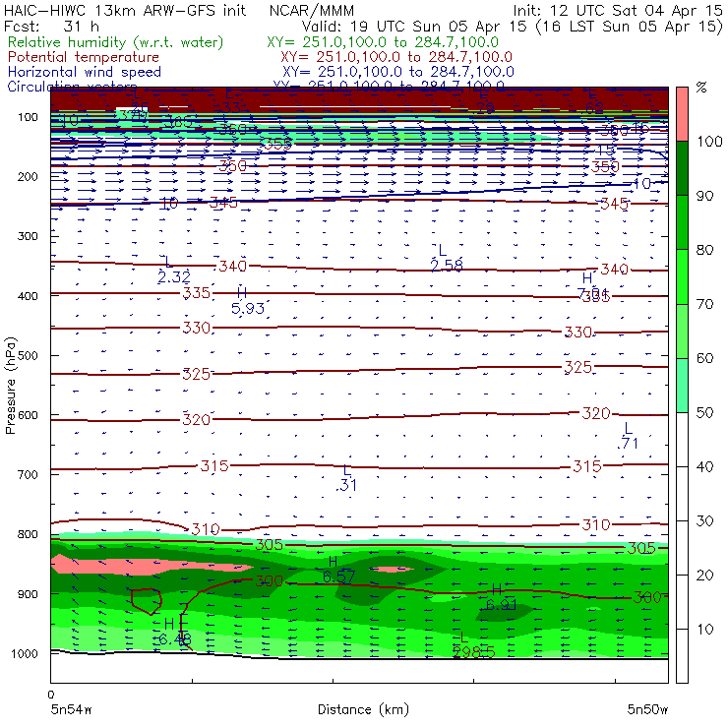The width and height of the screenshot is (728, 728).
Task: Click the red 'XY= 251.0,100.0 to 284.7,100.0' text
Action: 396,57
